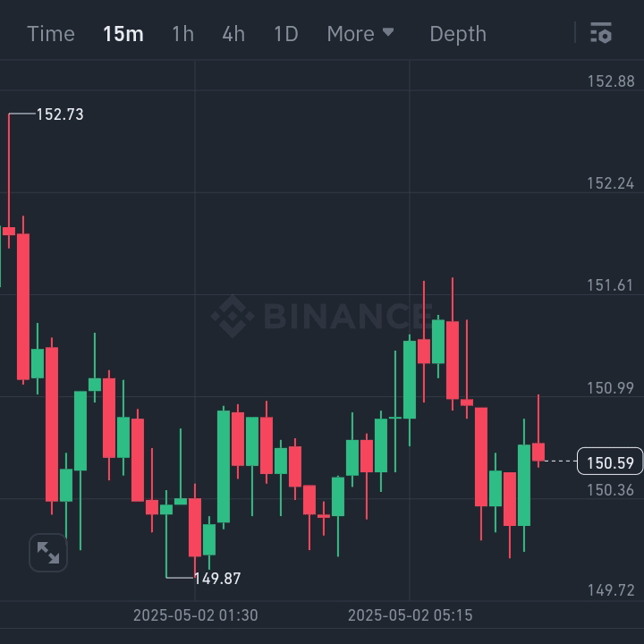644x644 pixels.
Task: Click the 152.88 price axis label
Action: coord(610,81)
